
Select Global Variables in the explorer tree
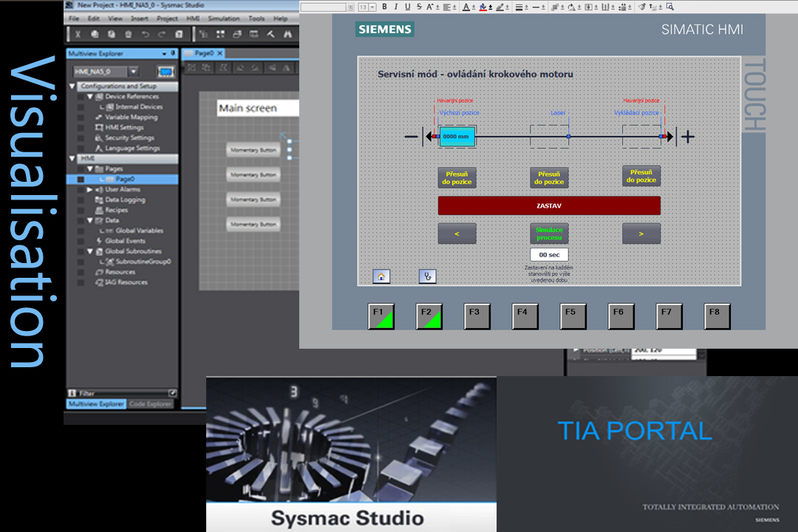click(x=139, y=231)
